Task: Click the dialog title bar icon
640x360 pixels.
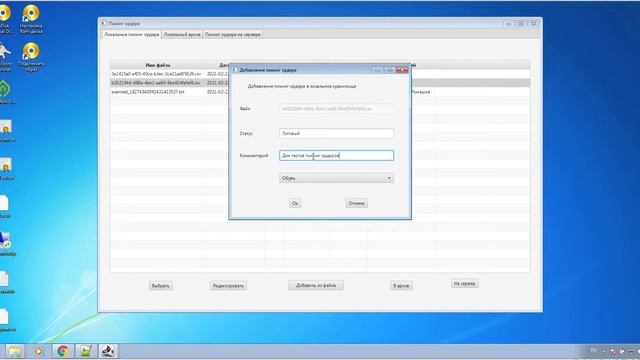Action: click(x=235, y=70)
